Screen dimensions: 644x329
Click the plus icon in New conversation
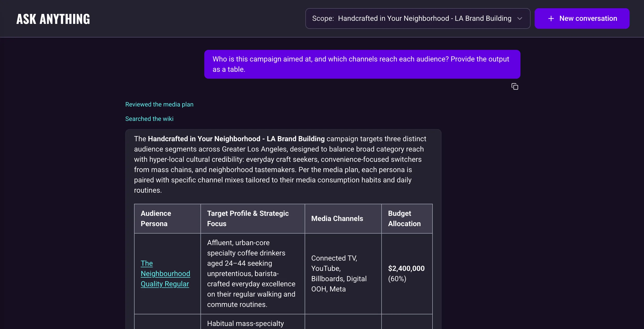(551, 18)
